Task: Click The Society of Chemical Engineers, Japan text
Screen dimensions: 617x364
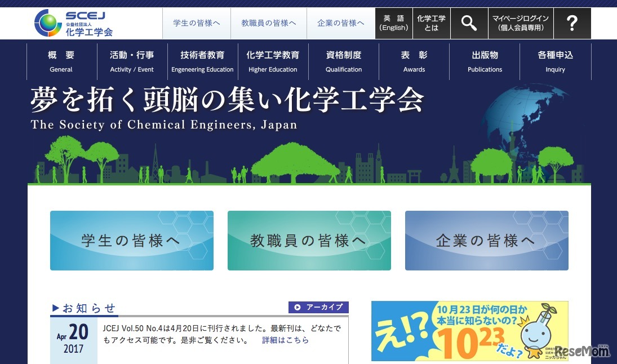Action: [x=164, y=125]
